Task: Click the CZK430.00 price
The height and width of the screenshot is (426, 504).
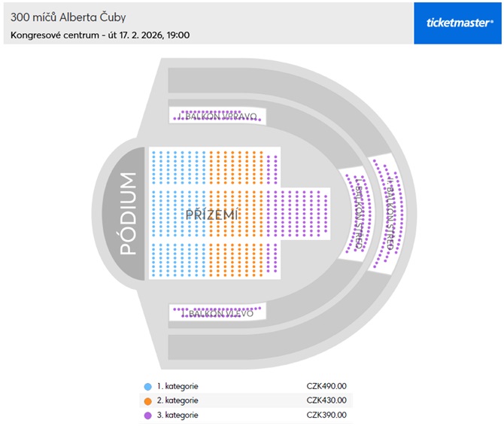Action: tap(326, 400)
